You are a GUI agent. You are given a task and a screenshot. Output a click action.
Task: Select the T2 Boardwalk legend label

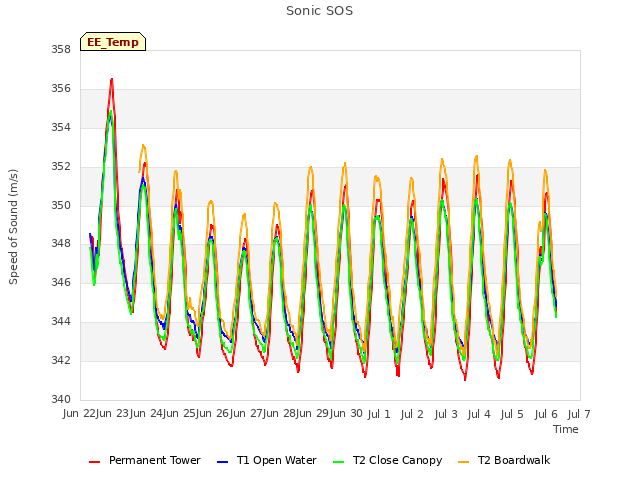(514, 460)
